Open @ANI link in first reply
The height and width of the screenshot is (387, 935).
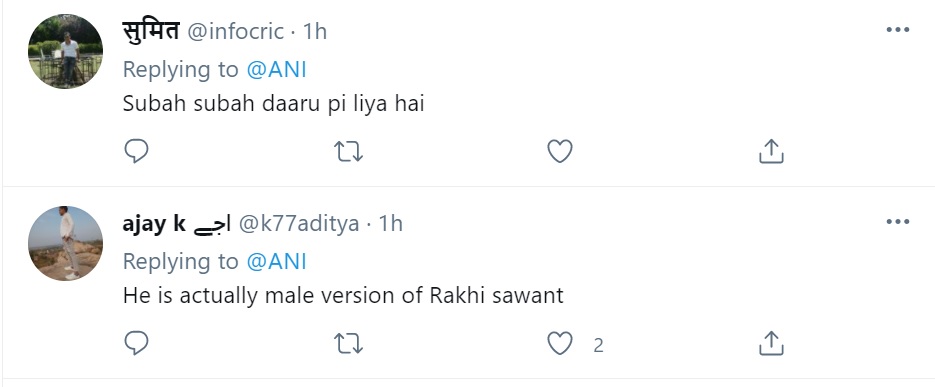(276, 70)
